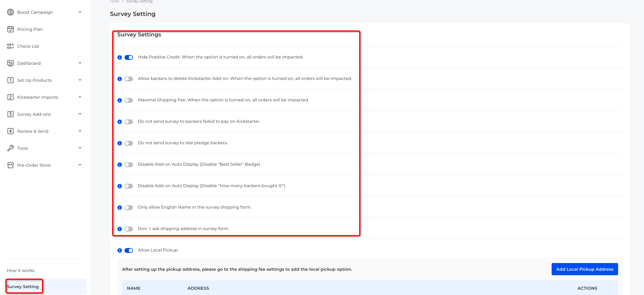Viewport: 644px width, 295px height.
Task: Click the Allow Local Pickup label
Action: (157, 250)
